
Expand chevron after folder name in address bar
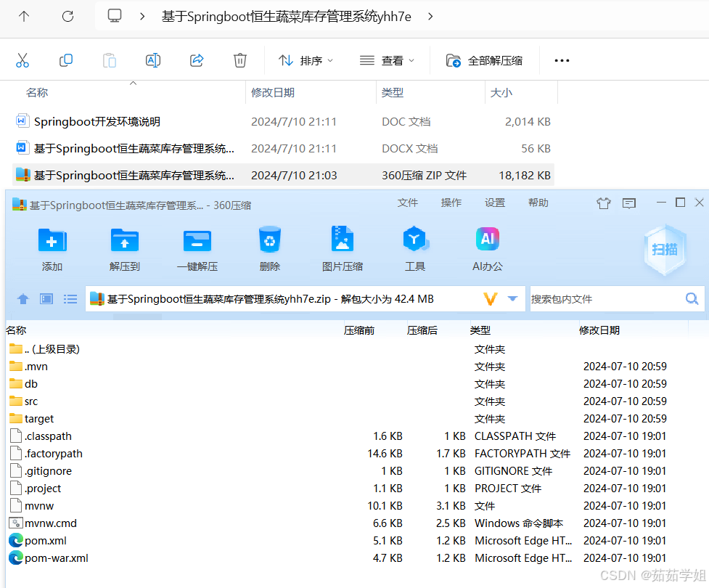coord(430,17)
